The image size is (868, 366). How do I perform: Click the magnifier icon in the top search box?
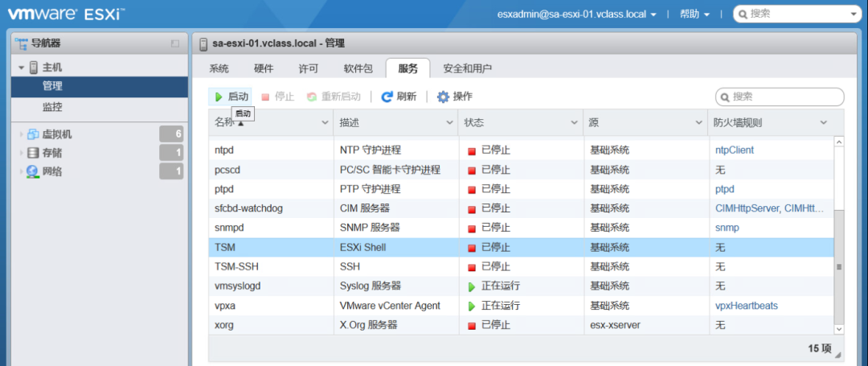pyautogui.click(x=743, y=14)
